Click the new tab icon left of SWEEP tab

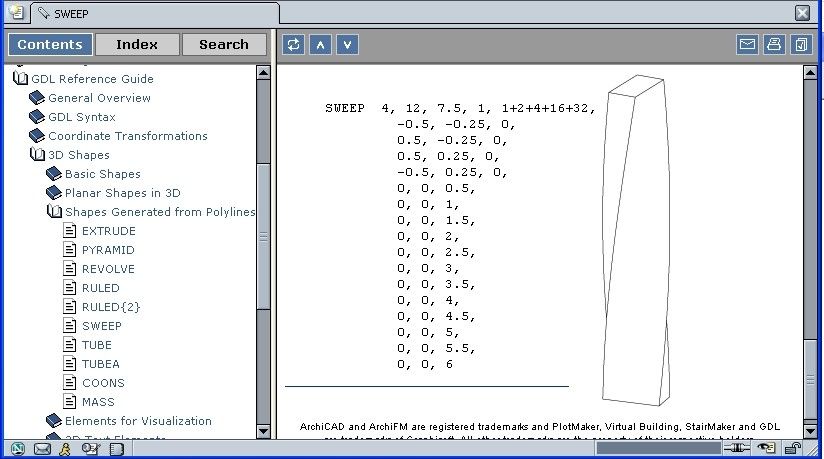pos(16,13)
